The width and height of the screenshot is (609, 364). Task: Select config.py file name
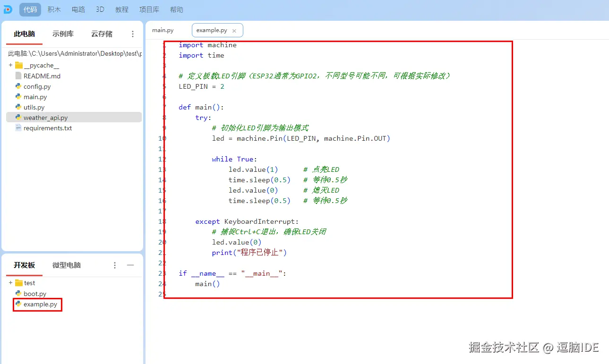pyautogui.click(x=37, y=86)
